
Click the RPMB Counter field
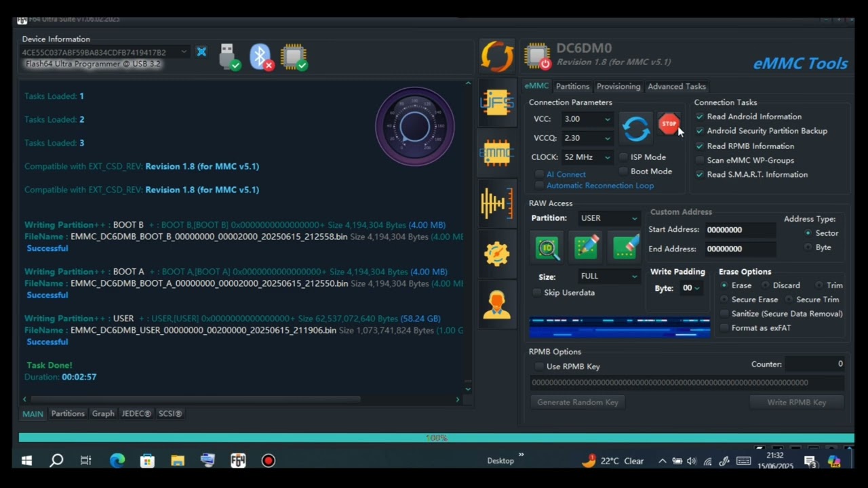pos(814,365)
